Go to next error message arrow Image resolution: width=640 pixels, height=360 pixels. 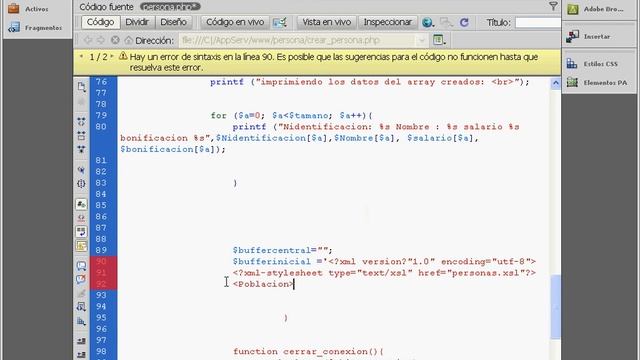[x=112, y=56]
